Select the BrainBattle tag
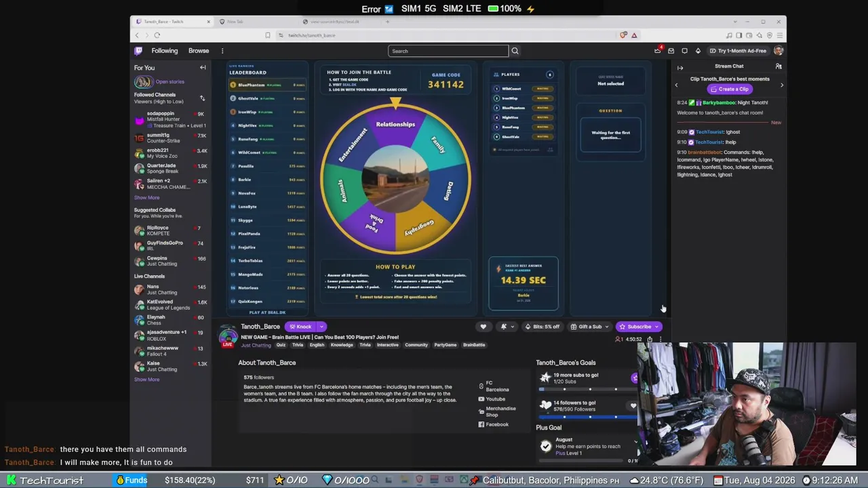Screen dimensions: 868x488 (474, 345)
